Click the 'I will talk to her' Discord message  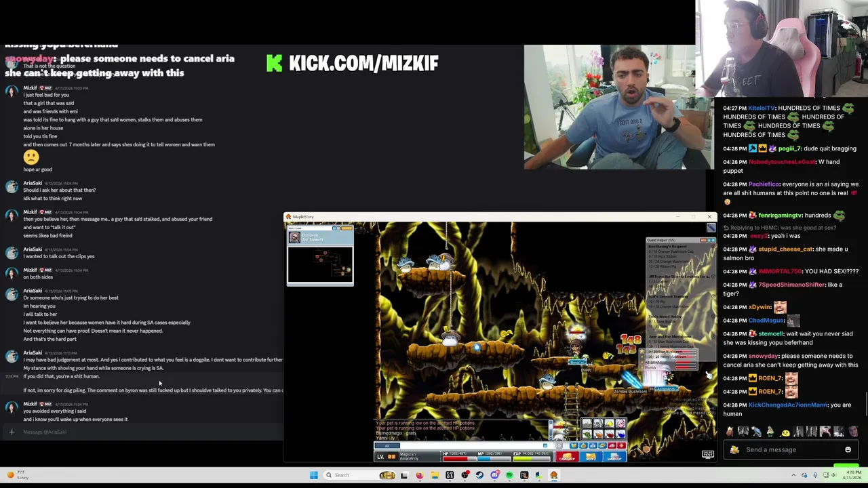click(x=40, y=314)
